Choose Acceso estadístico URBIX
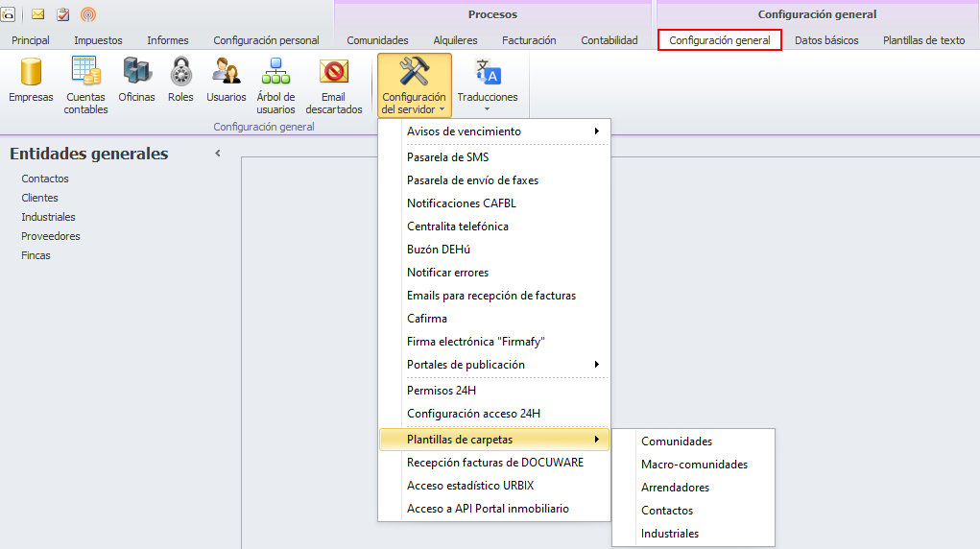The width and height of the screenshot is (980, 549). (x=494, y=486)
